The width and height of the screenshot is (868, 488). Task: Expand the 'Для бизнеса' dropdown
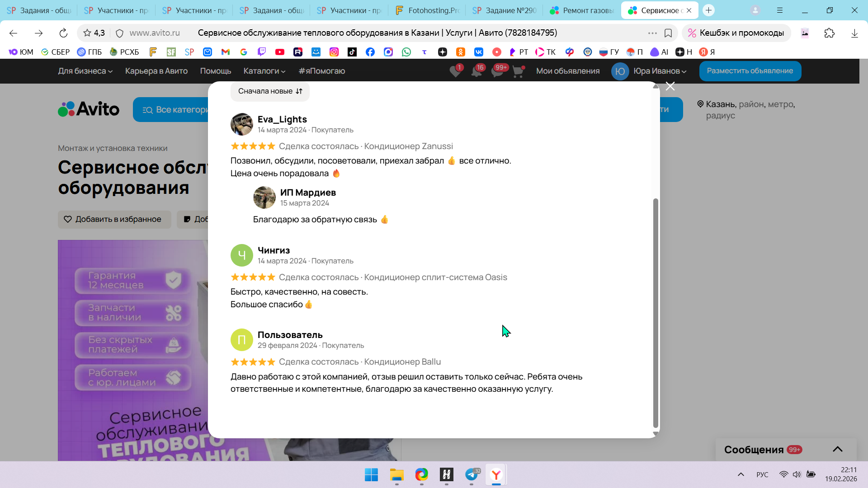pos(85,71)
